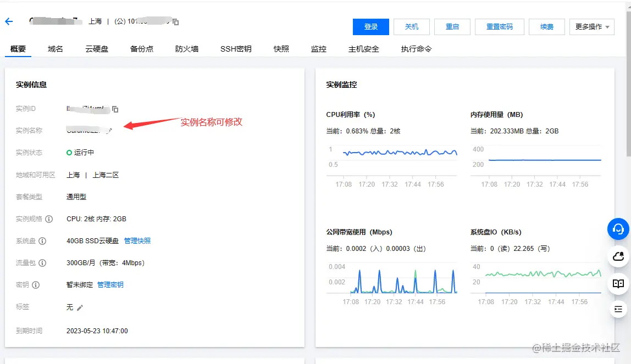This screenshot has height=364, width=631.
Task: Open info tooltip beside 实例规格
Action: (49, 219)
